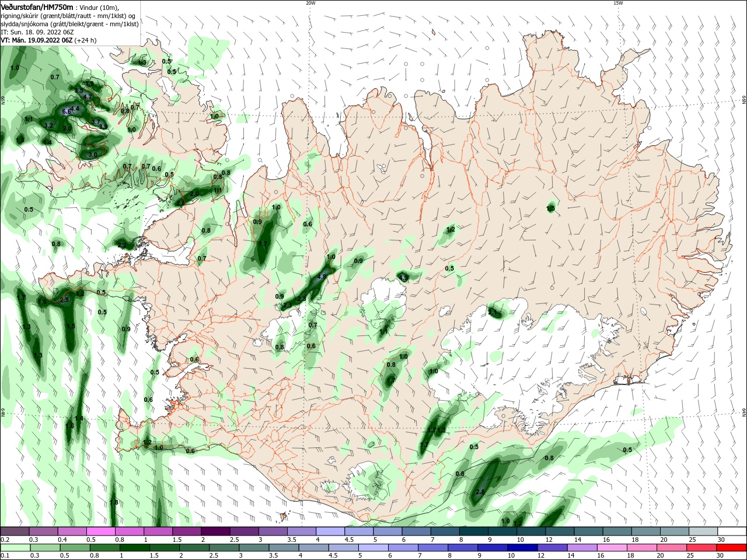The image size is (747, 560).
Task: Click the dark mauve 0.2 mm snow swatch
Action: click(x=15, y=531)
